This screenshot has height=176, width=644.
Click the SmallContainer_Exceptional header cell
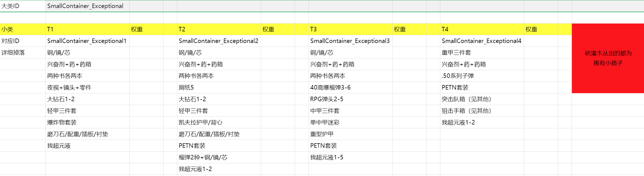(x=87, y=6)
